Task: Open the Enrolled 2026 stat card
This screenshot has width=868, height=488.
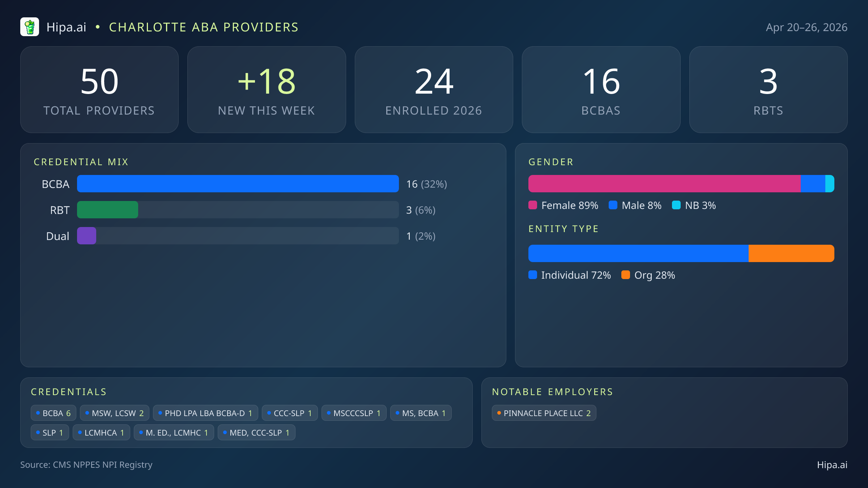Action: pyautogui.click(x=434, y=90)
